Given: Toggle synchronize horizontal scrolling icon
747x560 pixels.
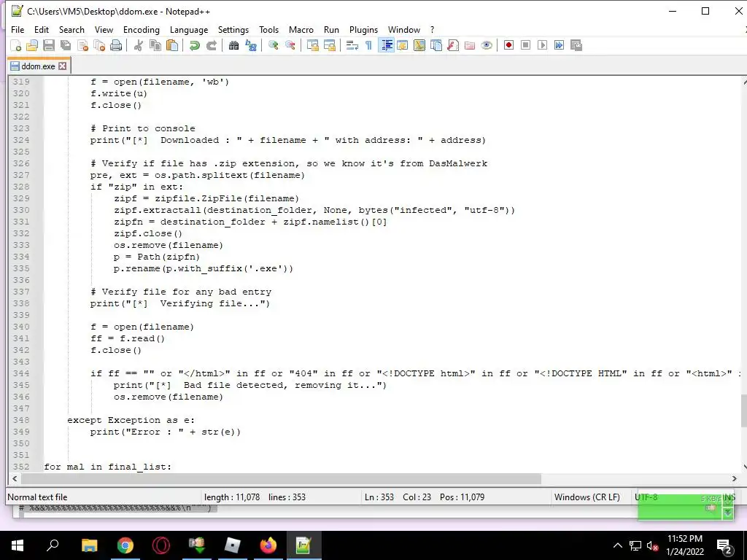Looking at the screenshot, I should point(329,45).
